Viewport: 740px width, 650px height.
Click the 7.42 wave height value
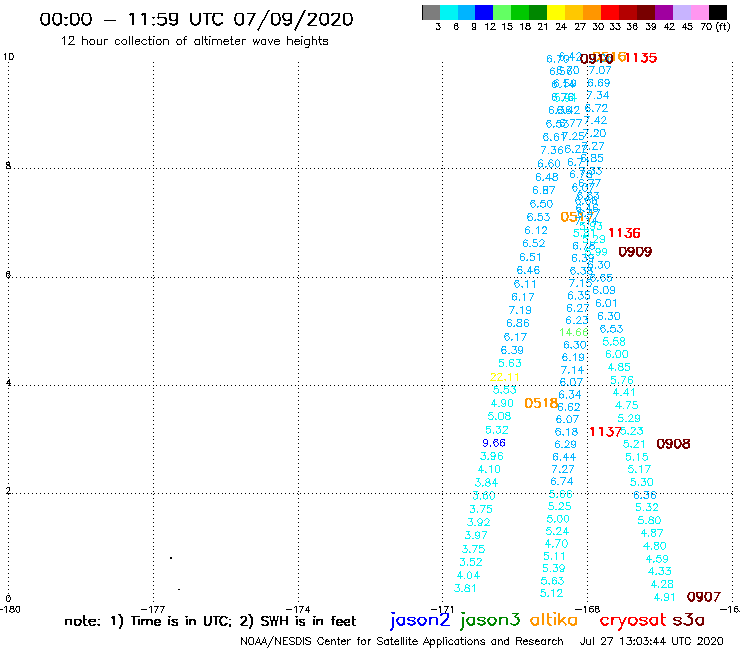point(596,121)
